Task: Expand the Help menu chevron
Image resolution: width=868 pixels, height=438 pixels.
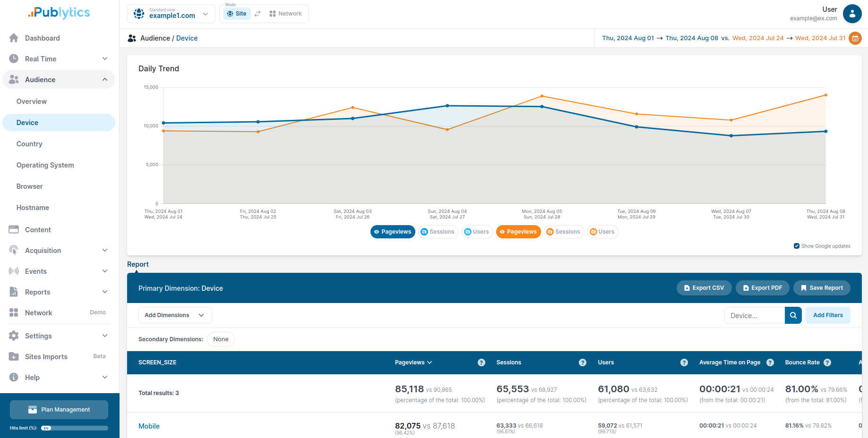Action: pos(105,377)
